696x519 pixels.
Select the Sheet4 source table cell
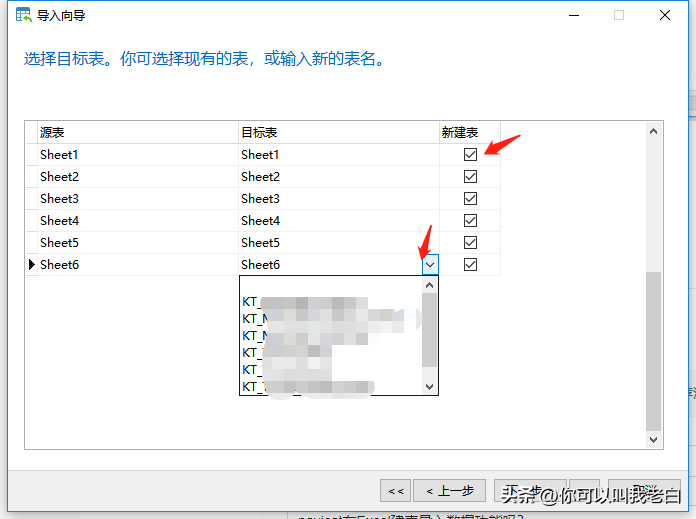(x=138, y=221)
